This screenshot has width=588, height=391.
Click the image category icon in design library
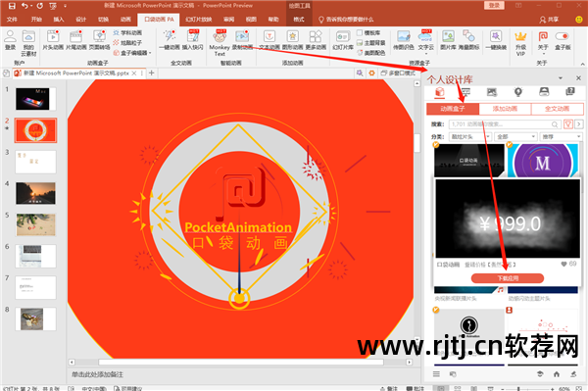(x=492, y=91)
